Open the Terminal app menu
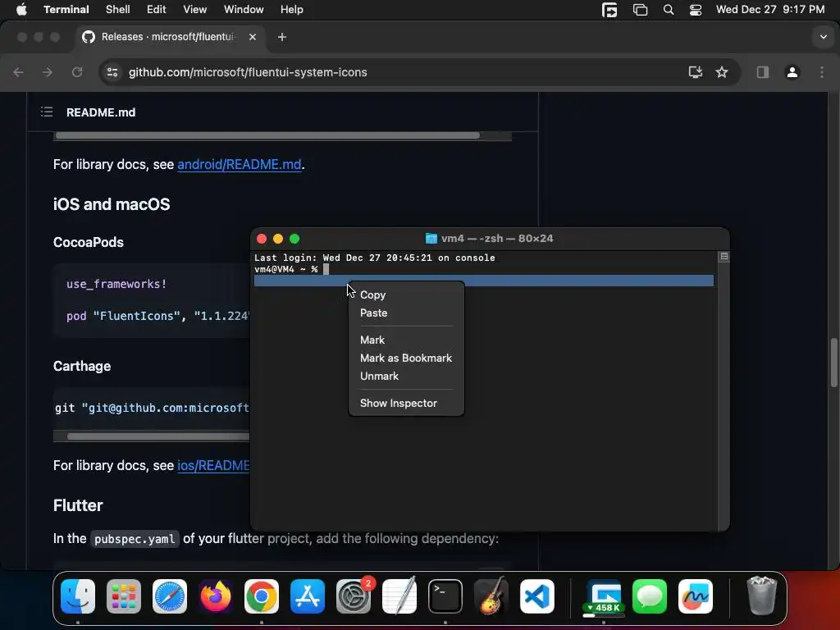This screenshot has width=840, height=630. pyautogui.click(x=66, y=10)
